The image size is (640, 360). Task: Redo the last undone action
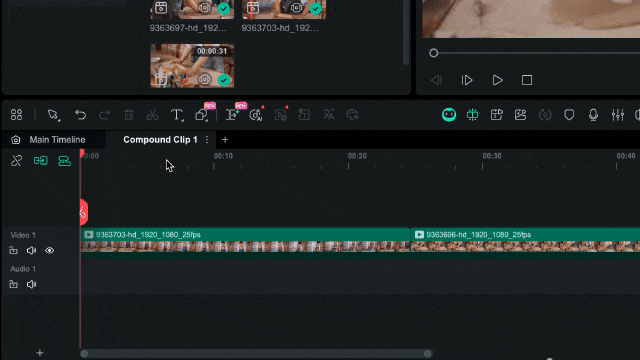[104, 115]
